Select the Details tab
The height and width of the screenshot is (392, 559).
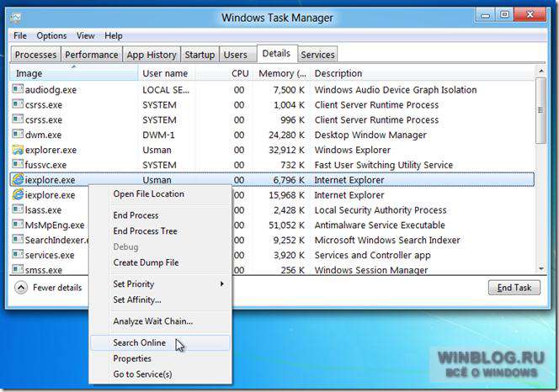coord(276,54)
